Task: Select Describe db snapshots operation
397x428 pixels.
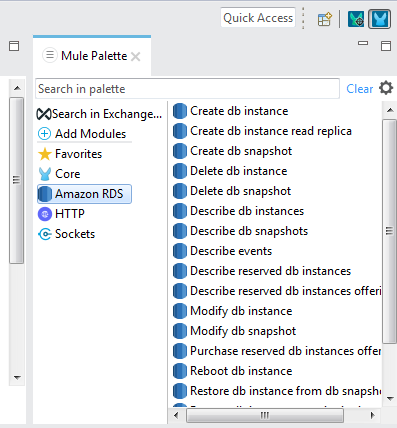Action: pyautogui.click(x=240, y=231)
